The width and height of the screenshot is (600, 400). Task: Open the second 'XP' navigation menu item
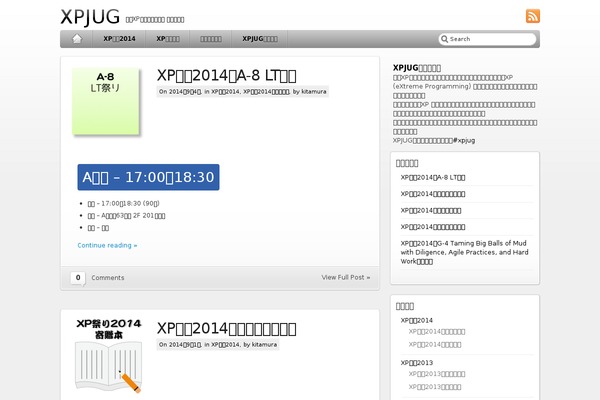[x=168, y=39]
